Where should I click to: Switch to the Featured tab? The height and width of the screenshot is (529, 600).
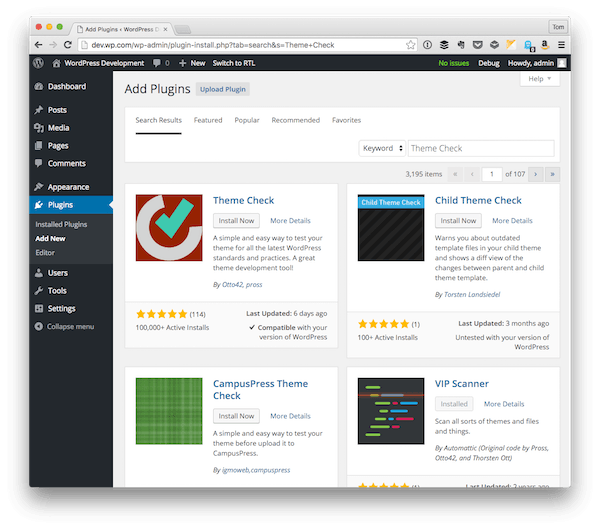208,120
